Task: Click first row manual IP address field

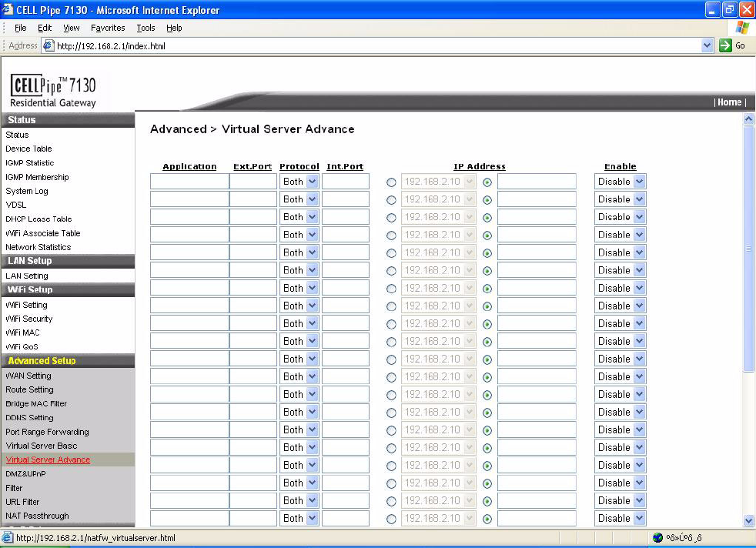Action: [537, 182]
